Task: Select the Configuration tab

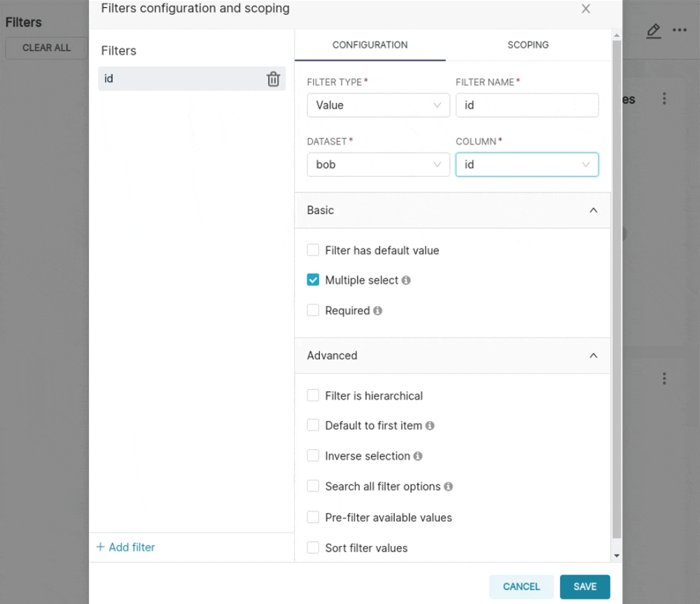Action: click(x=370, y=45)
